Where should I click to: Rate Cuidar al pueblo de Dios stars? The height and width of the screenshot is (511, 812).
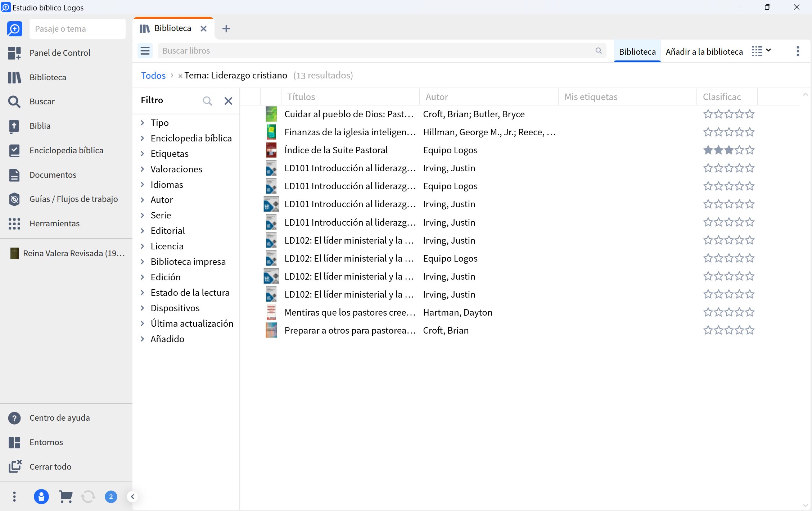[728, 114]
